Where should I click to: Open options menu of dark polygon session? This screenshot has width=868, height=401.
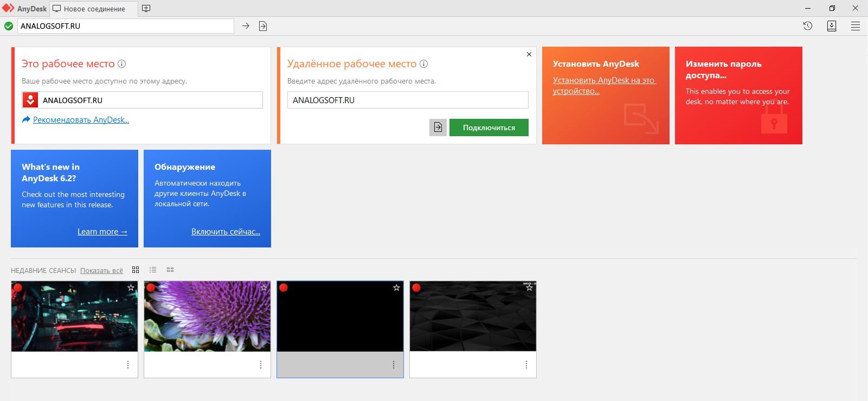coord(526,365)
